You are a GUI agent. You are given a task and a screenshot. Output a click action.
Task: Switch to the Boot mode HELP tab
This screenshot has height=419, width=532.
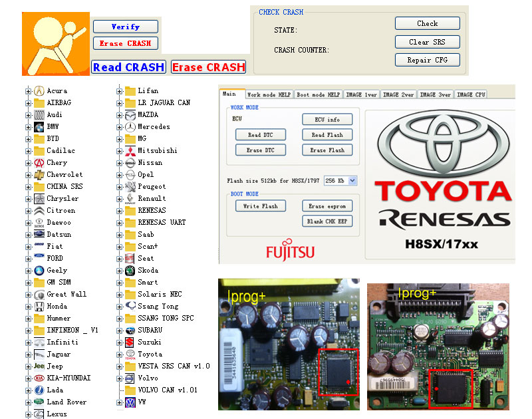point(318,95)
